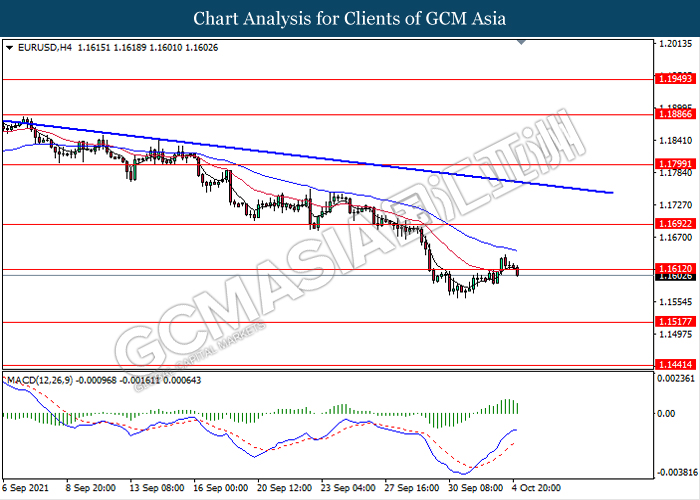Screen dimensions: 700x500
Task: Click the 20 Sep 12:00 time label
Action: click(x=284, y=488)
